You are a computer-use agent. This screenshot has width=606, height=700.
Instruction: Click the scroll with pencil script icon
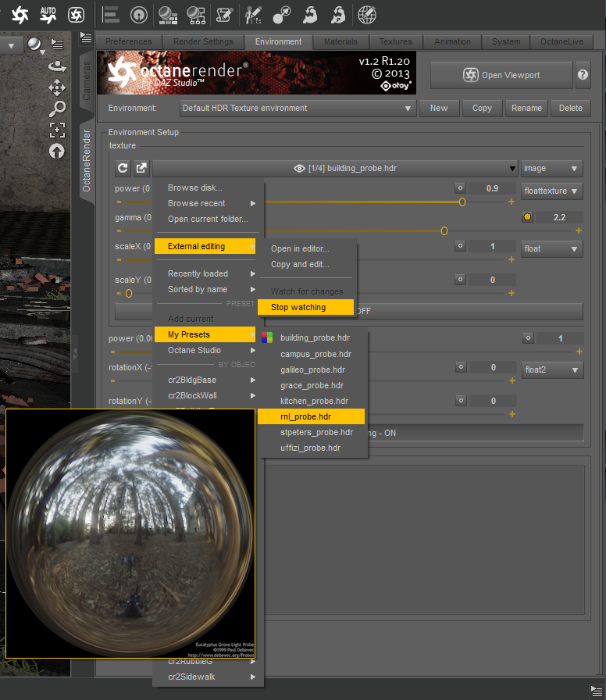(224, 15)
